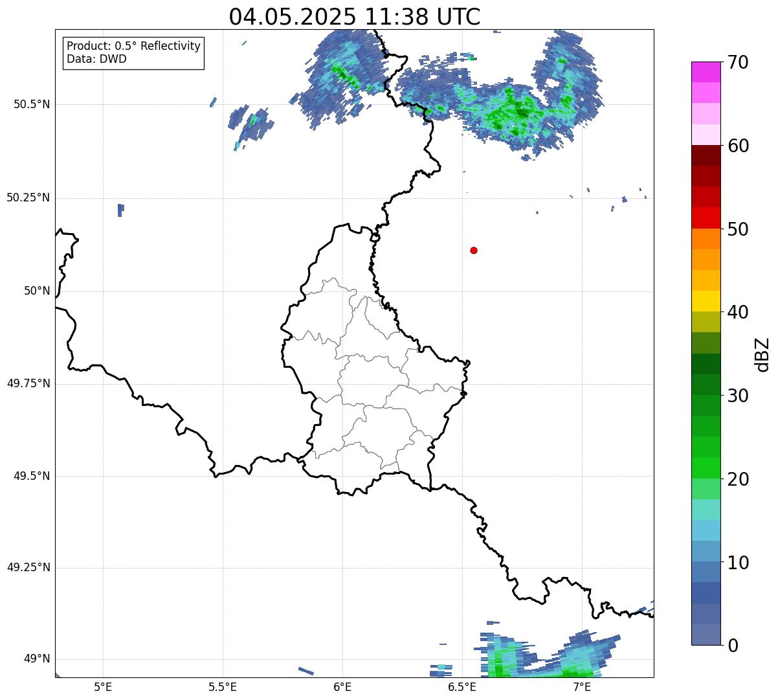This screenshot has height=700, width=778.
Task: Click the 49.75°N latitude label
Action: (x=28, y=383)
